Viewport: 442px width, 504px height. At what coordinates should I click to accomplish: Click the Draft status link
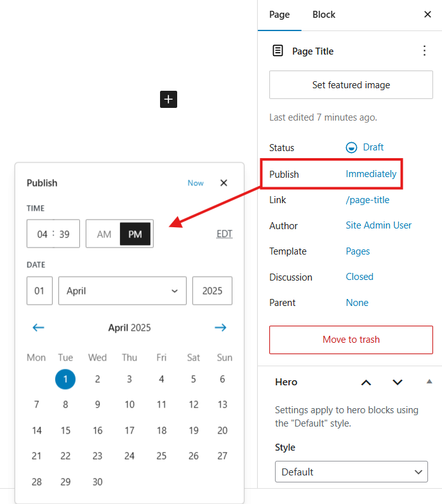coord(373,147)
